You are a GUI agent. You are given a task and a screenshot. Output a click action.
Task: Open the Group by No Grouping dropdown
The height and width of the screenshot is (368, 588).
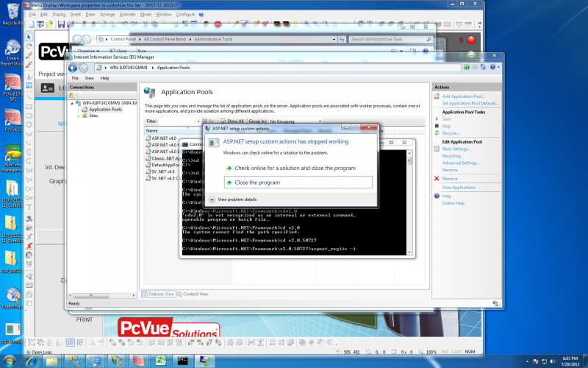point(295,121)
